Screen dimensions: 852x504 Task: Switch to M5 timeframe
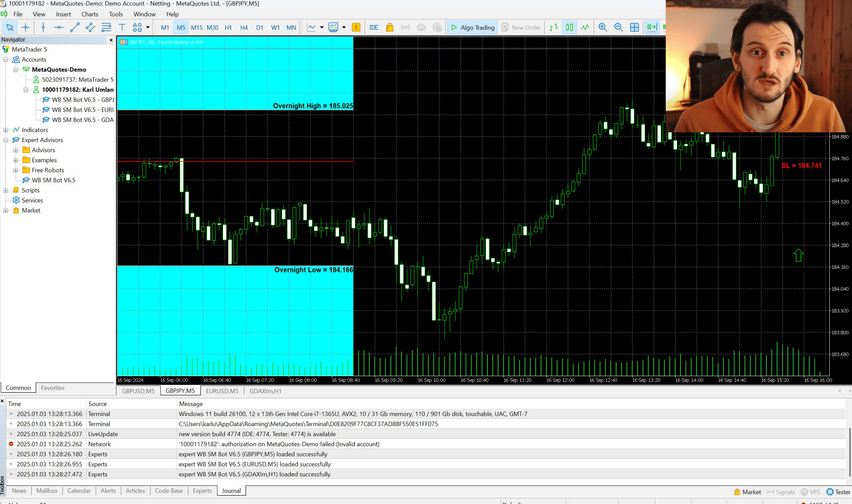coord(180,28)
